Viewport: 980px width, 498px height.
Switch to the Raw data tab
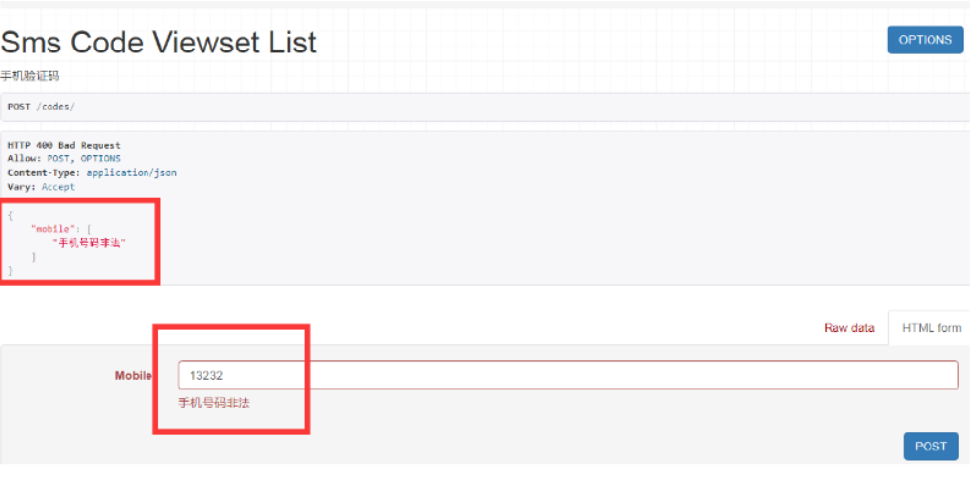click(x=848, y=328)
